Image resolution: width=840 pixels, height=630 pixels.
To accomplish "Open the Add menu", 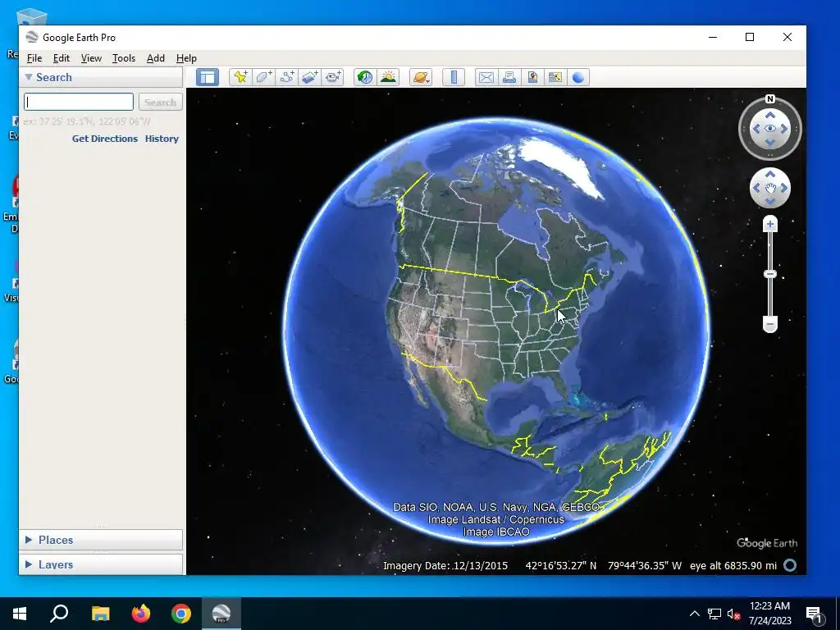I will 155,58.
